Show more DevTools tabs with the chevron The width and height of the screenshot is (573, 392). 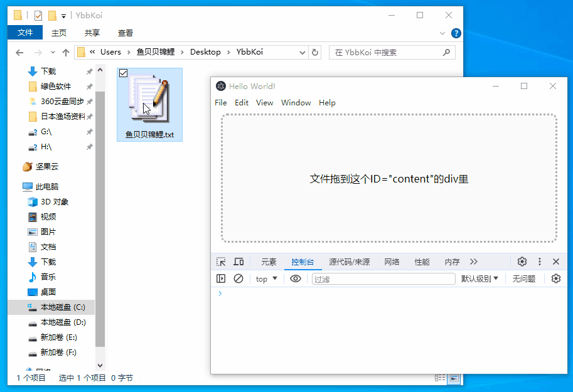click(x=473, y=262)
